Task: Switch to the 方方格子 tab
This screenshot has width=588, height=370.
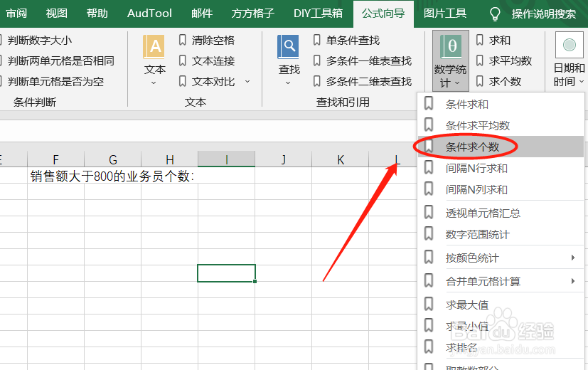Action: click(x=252, y=14)
